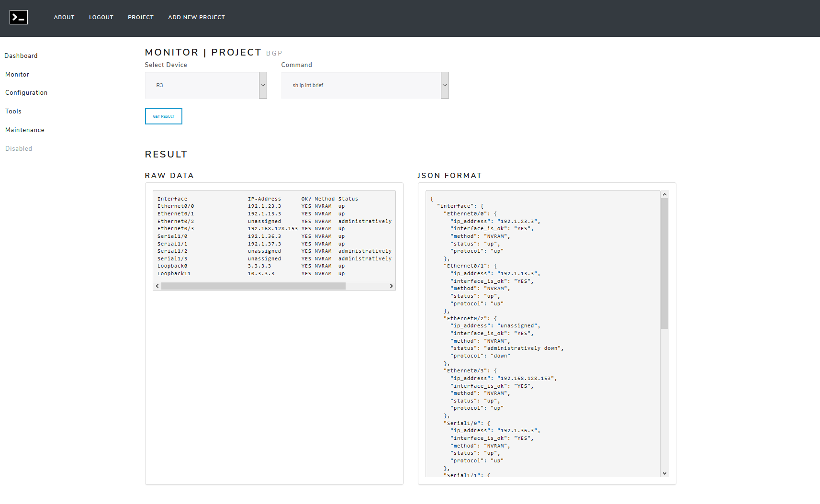820x504 pixels.
Task: Click left arrow of raw data horizontal scrollbar
Action: [157, 286]
